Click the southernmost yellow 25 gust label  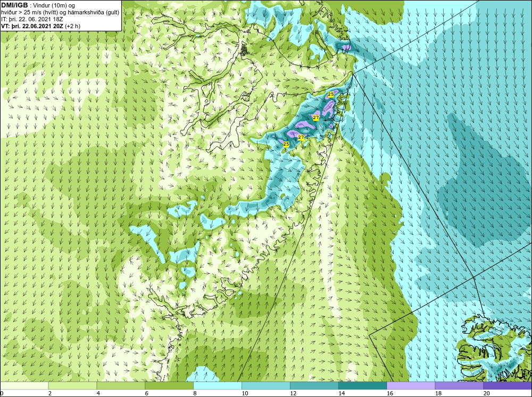pyautogui.click(x=286, y=144)
